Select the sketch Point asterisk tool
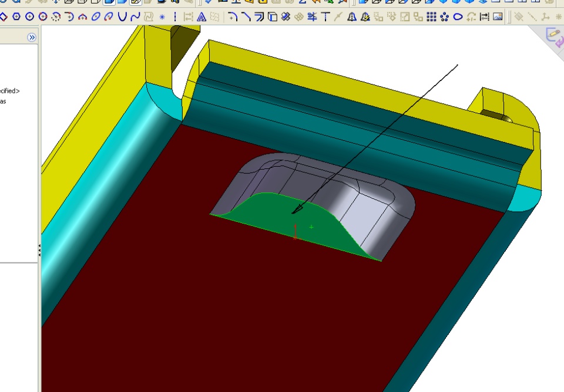This screenshot has height=392, width=564. pyautogui.click(x=162, y=16)
